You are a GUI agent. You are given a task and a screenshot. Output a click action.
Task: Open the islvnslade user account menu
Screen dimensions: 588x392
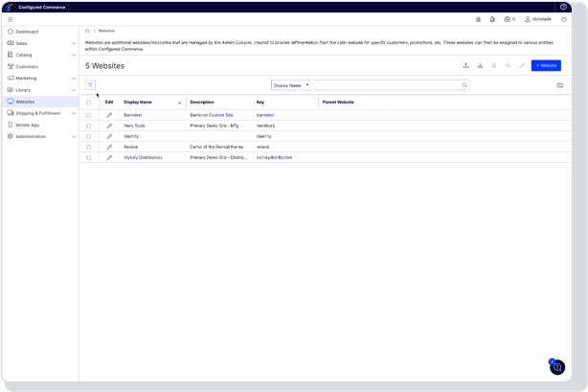[x=538, y=18]
